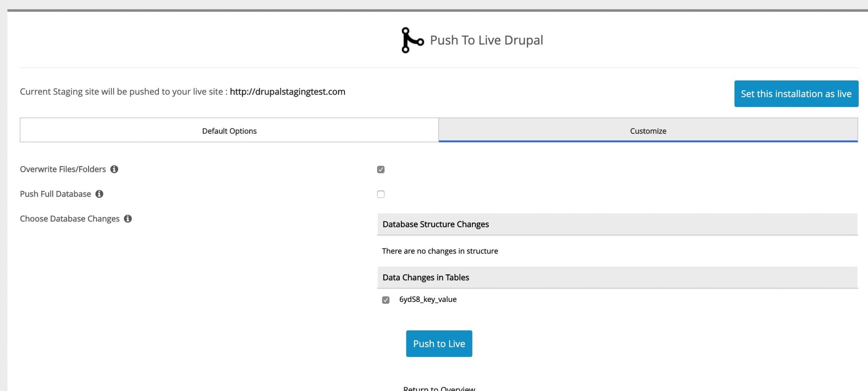The width and height of the screenshot is (868, 391).
Task: Enable the Push Full Database checkbox
Action: 381,194
